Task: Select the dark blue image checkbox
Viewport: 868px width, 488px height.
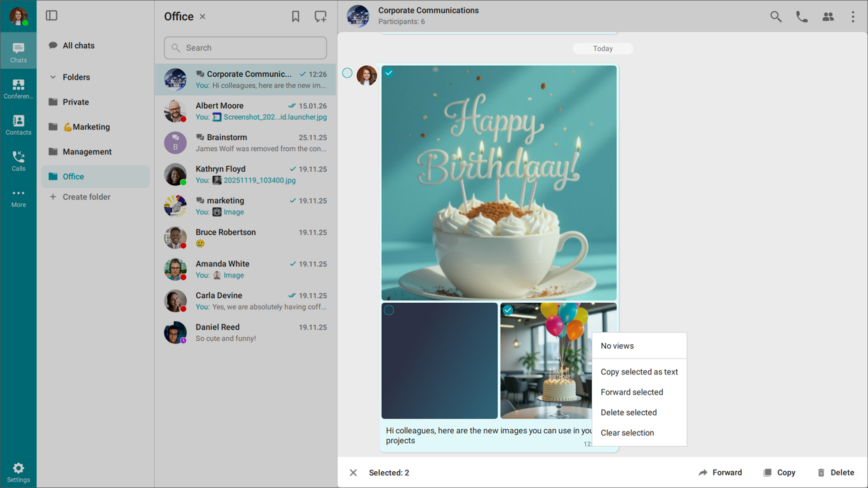Action: point(389,310)
